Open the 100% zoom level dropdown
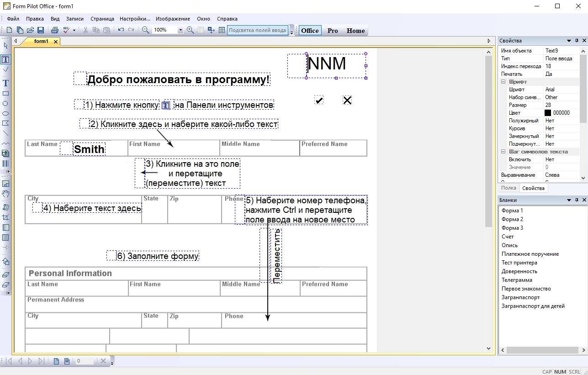588x375 pixels. (x=180, y=30)
